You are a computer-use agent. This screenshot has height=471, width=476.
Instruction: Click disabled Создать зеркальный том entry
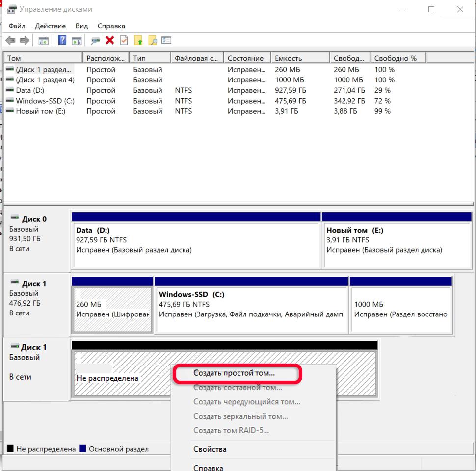tap(240, 416)
